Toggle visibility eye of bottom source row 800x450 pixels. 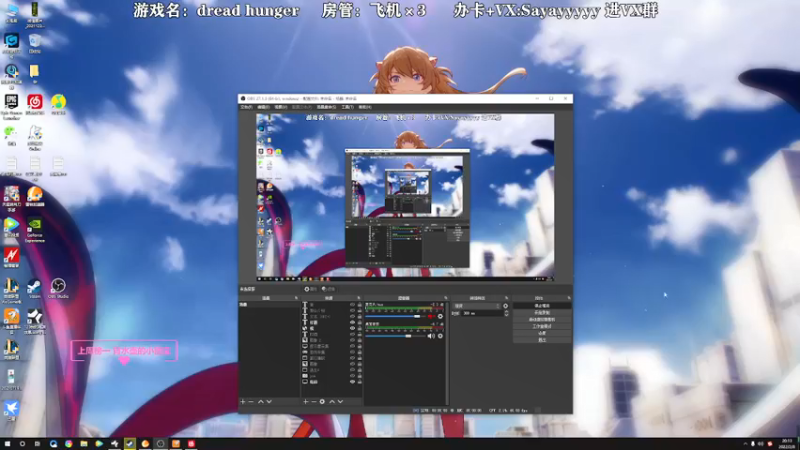click(x=352, y=382)
